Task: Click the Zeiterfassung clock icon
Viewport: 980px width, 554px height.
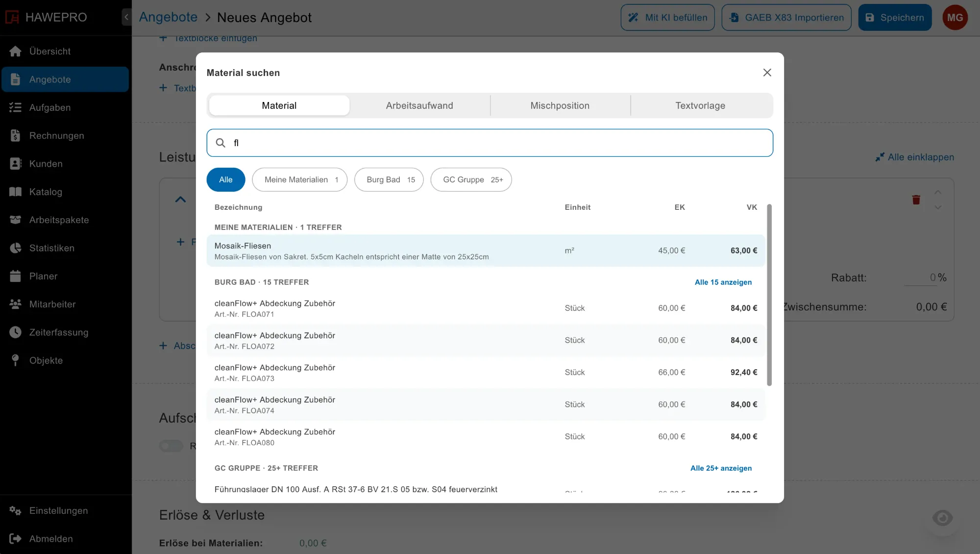Action: (15, 332)
